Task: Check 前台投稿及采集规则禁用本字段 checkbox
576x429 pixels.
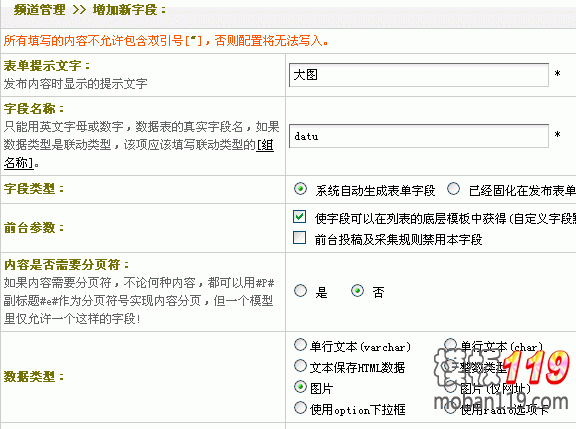Action: pos(299,238)
